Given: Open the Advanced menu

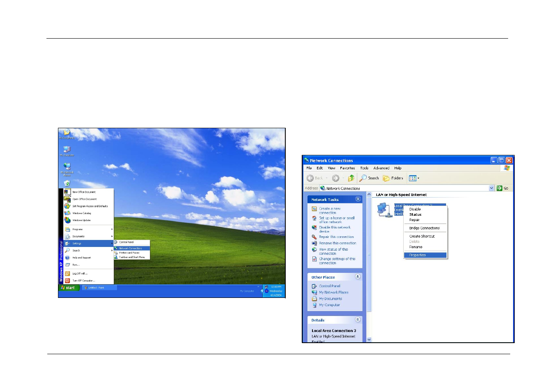Looking at the screenshot, I should 382,168.
